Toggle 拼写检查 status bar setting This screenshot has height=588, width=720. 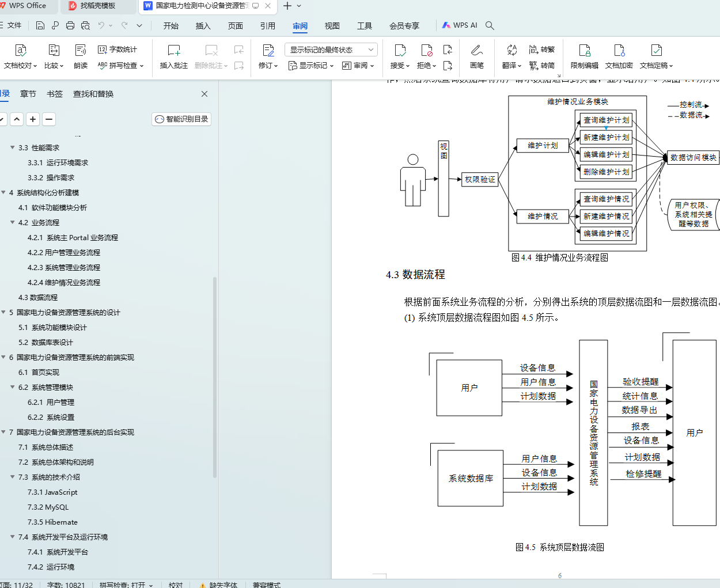(126, 585)
